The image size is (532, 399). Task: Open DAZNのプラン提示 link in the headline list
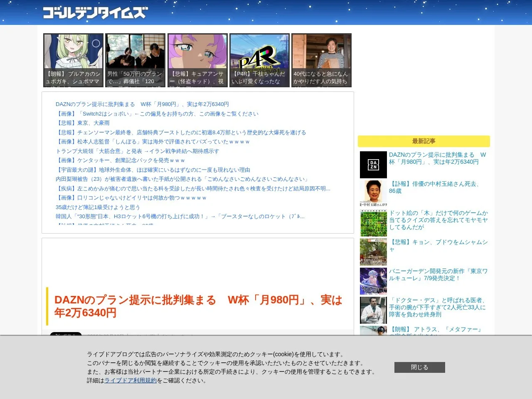point(142,104)
